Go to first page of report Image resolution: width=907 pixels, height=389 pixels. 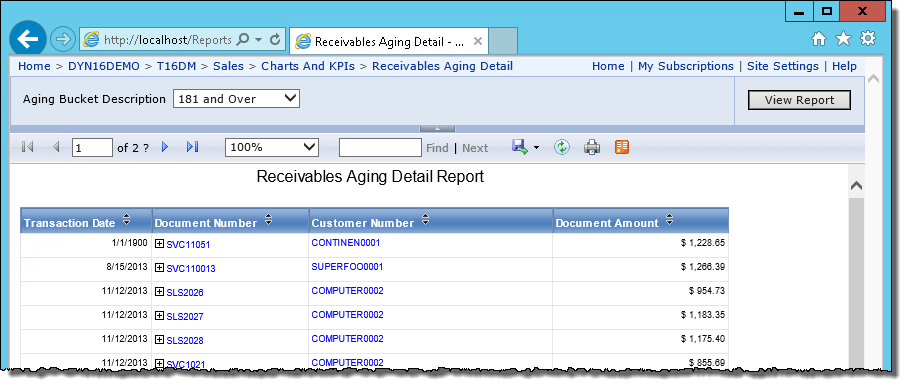pyautogui.click(x=27, y=147)
